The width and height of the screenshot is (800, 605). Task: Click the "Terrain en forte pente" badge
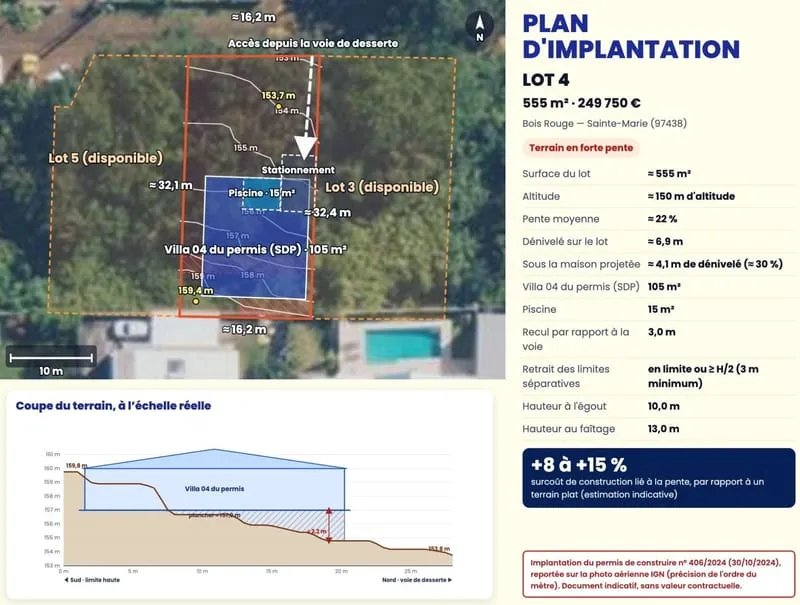click(581, 148)
